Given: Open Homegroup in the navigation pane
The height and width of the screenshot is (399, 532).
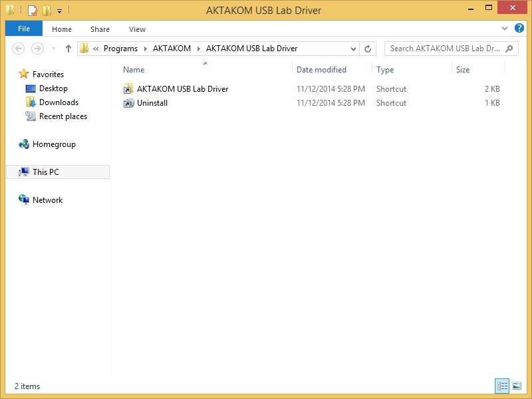Looking at the screenshot, I should [x=54, y=144].
